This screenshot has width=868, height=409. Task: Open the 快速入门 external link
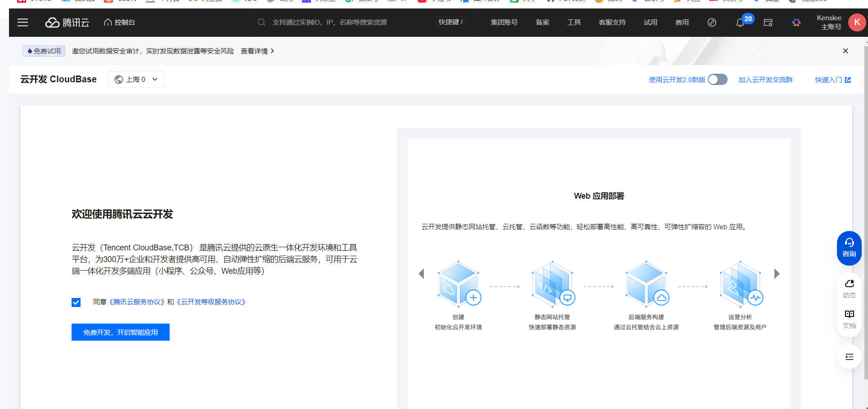point(833,80)
